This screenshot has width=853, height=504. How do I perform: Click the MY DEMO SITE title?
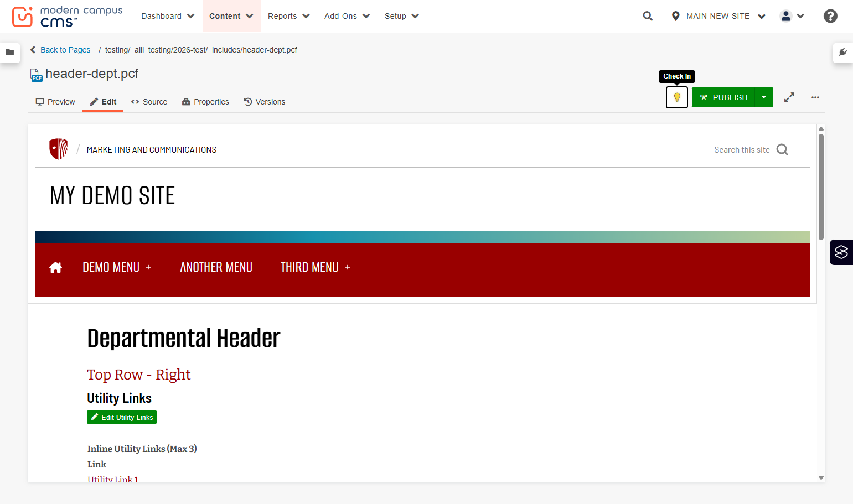point(112,196)
